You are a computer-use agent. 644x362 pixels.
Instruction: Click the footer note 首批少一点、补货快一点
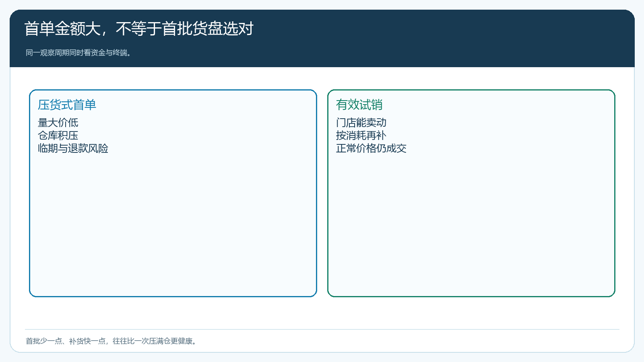pos(66,341)
